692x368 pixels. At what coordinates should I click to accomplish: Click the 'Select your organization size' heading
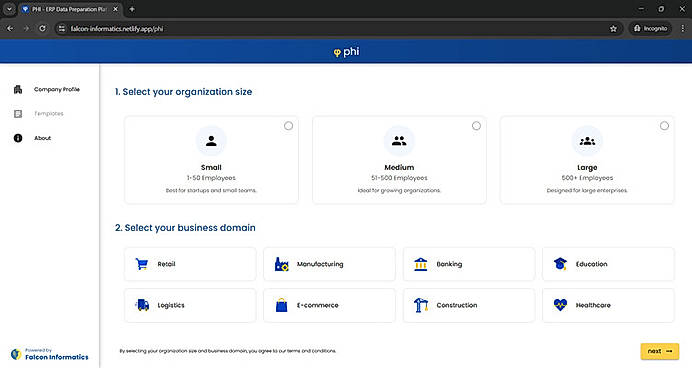183,92
